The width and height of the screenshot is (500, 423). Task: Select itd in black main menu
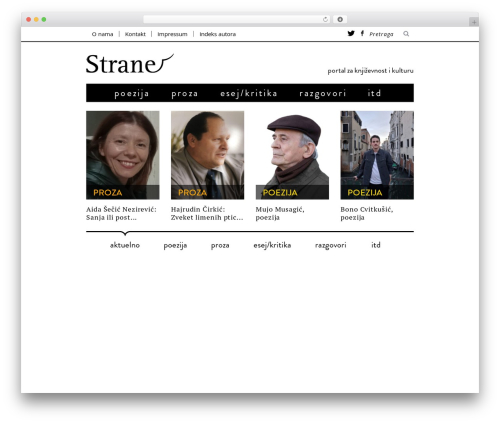(x=374, y=93)
